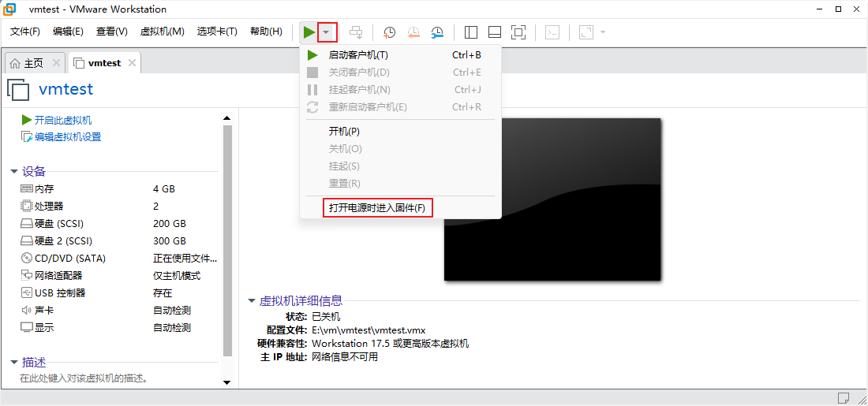The width and height of the screenshot is (868, 406).
Task: Take a snapshot using the clock-plus icon
Action: [x=390, y=32]
